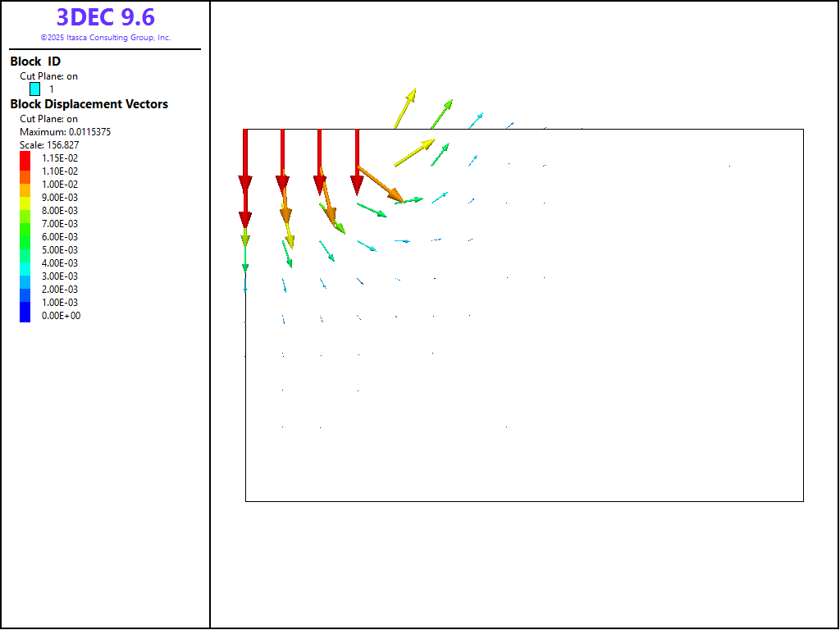Click the 1.00E-02 legend value label

click(x=61, y=185)
